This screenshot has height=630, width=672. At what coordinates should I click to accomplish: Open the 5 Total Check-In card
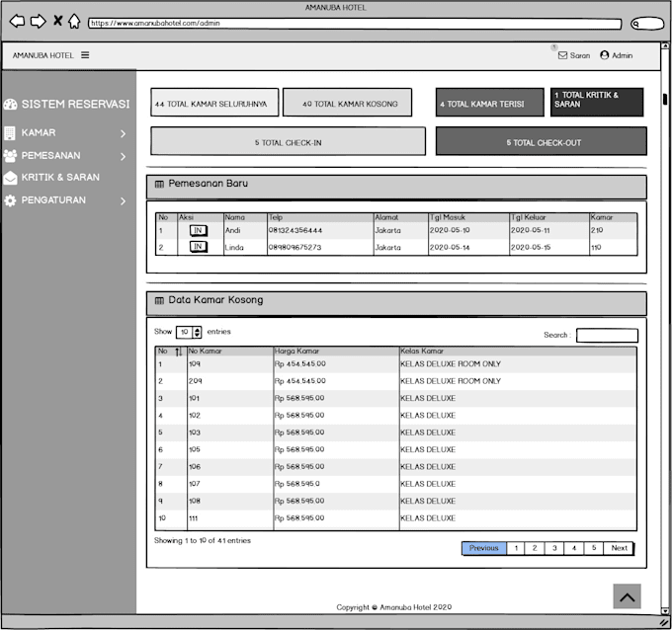(x=288, y=141)
